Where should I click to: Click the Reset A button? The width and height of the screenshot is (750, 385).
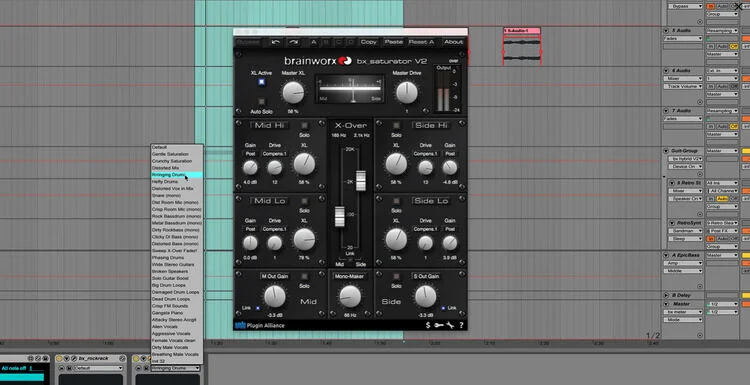point(421,42)
